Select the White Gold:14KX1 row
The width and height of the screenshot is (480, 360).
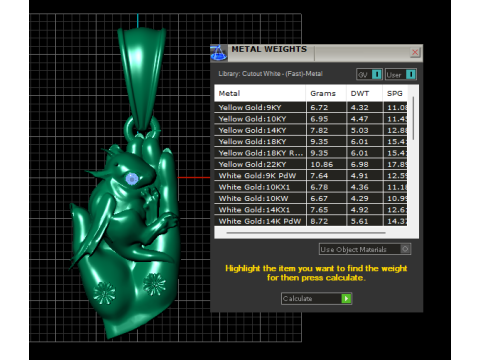[311, 210]
